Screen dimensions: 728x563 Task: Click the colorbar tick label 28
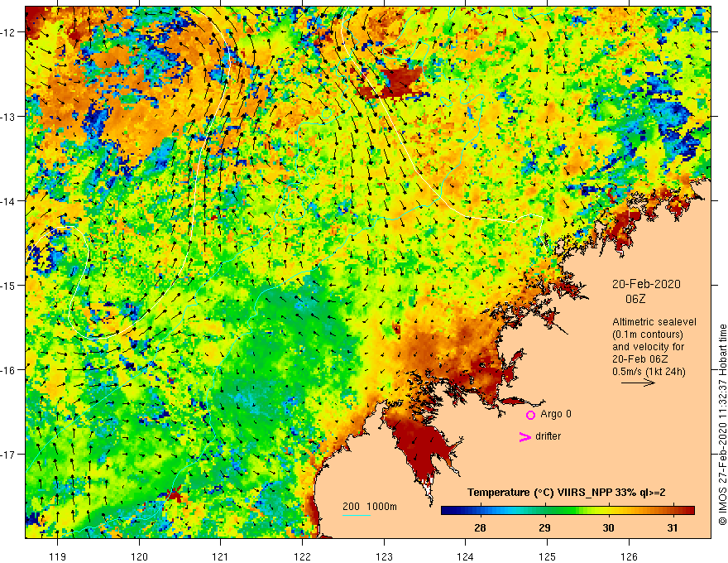(480, 527)
